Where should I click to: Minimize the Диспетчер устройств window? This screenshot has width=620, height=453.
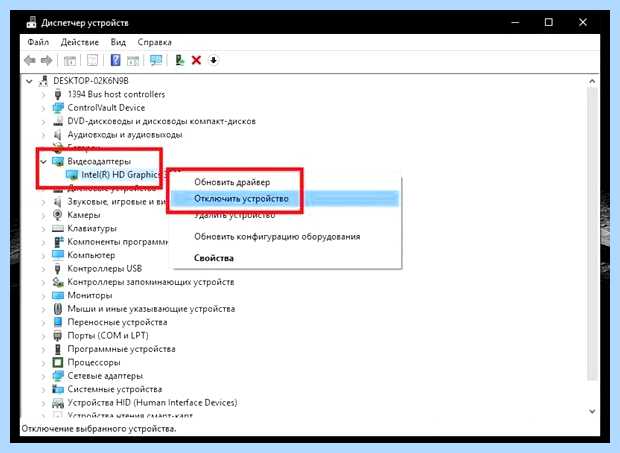click(515, 22)
